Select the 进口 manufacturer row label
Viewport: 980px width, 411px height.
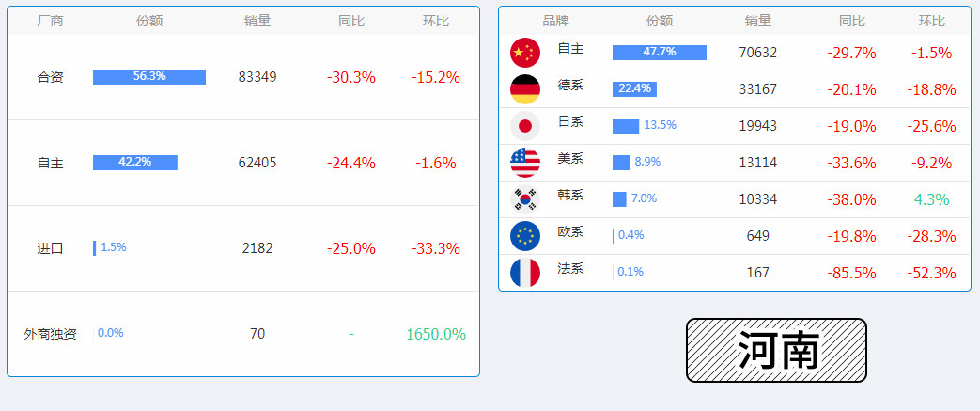tap(50, 248)
